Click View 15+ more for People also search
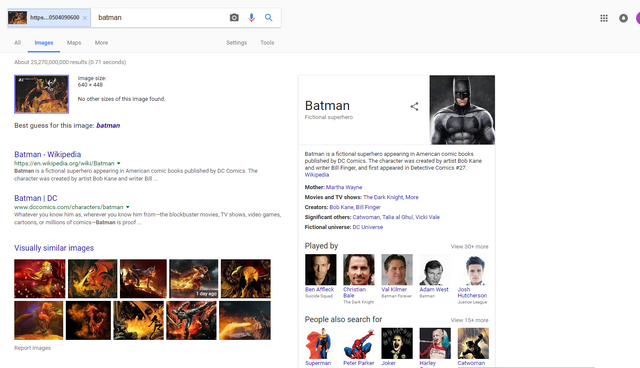 (x=469, y=320)
